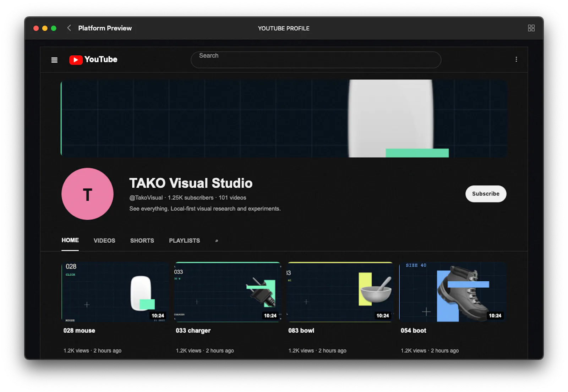
Task: Open the YouTube hamburger menu
Action: (54, 60)
